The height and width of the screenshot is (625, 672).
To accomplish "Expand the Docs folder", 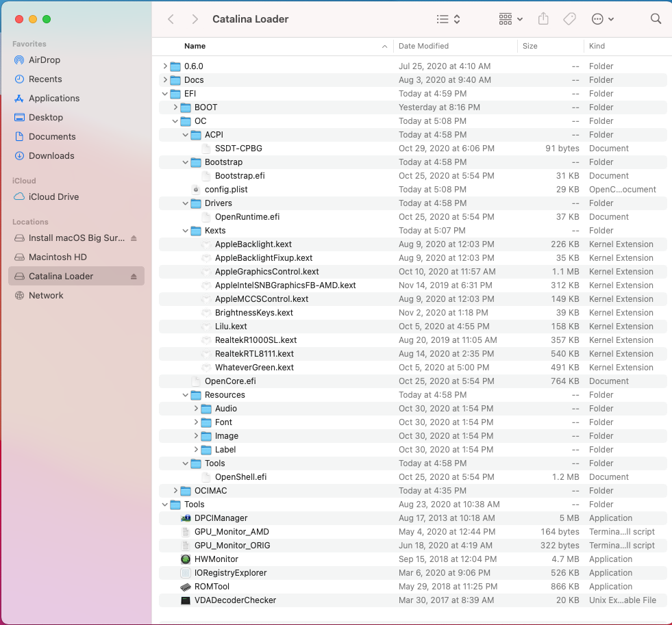I will [x=165, y=79].
